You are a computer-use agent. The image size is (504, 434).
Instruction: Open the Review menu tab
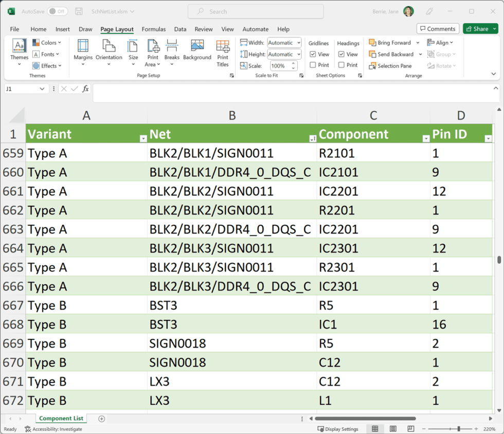(x=203, y=29)
